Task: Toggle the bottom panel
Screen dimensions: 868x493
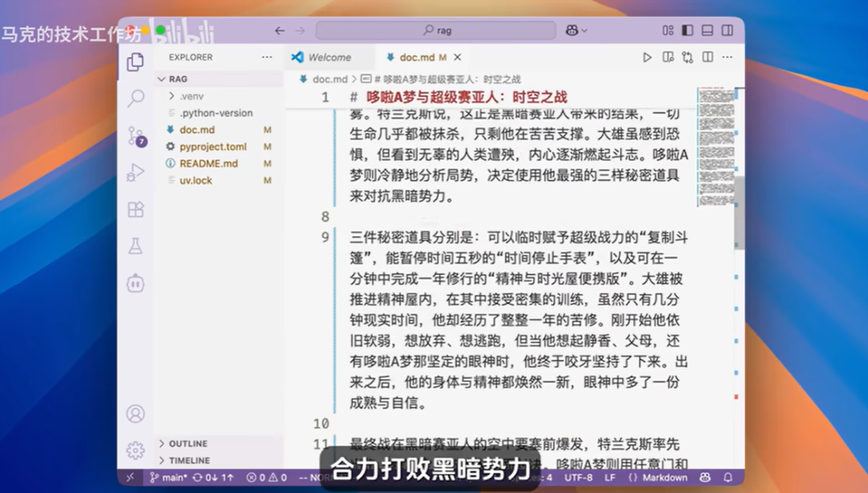Action: [x=707, y=31]
